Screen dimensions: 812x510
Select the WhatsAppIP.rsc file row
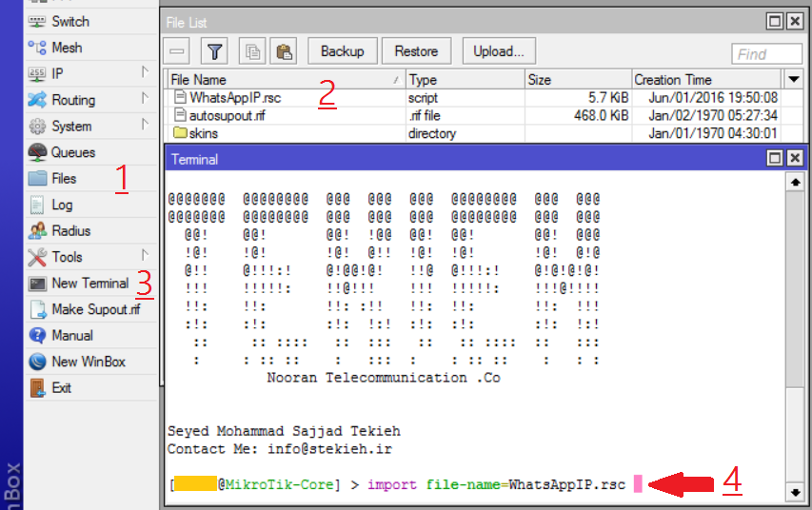[482, 98]
